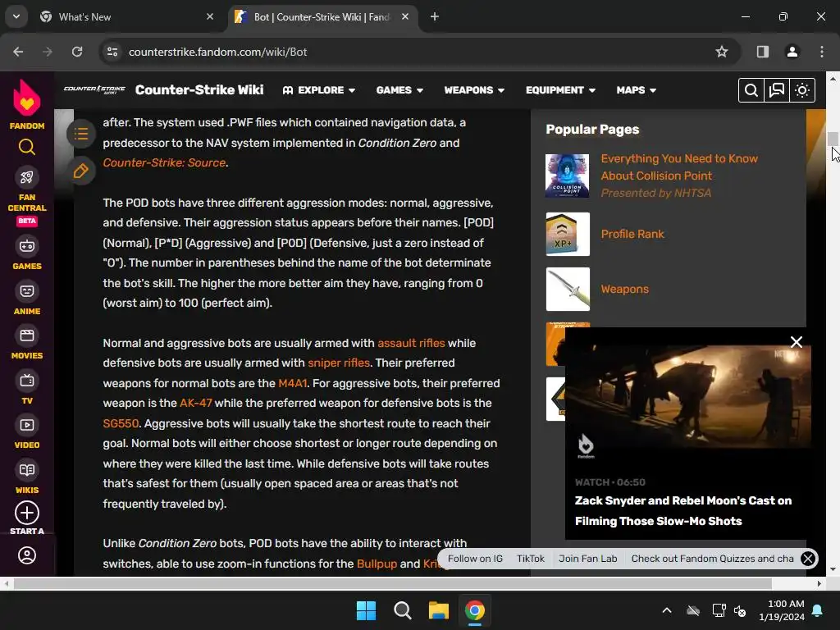View site information icon in address bar
Screen dimensions: 840x630
click(112, 52)
